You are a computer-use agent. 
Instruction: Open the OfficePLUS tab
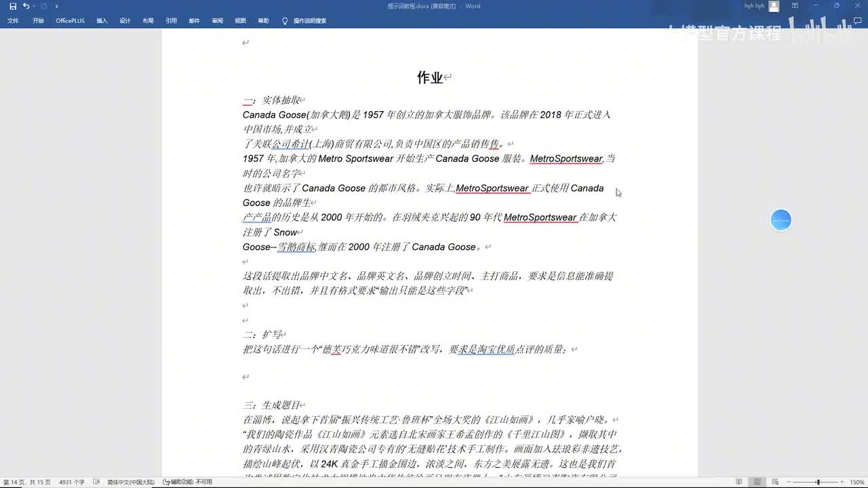click(x=70, y=21)
